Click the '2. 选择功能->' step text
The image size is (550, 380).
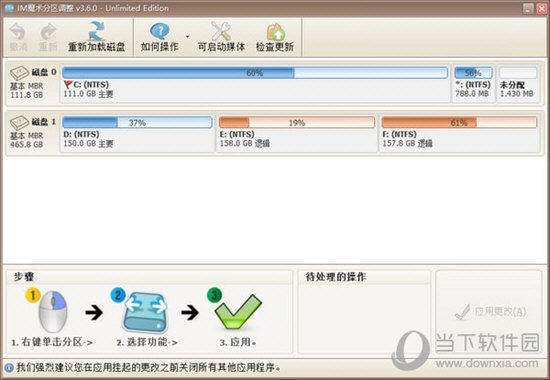click(x=147, y=342)
